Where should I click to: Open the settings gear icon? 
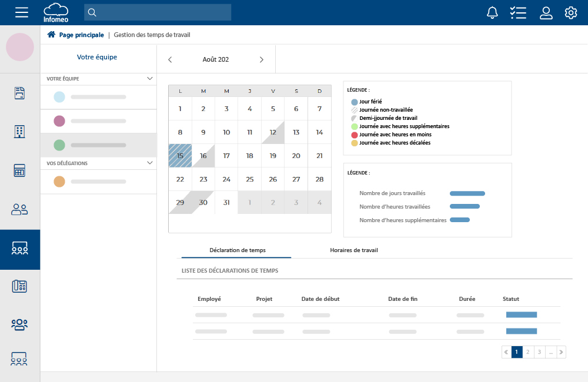point(571,12)
